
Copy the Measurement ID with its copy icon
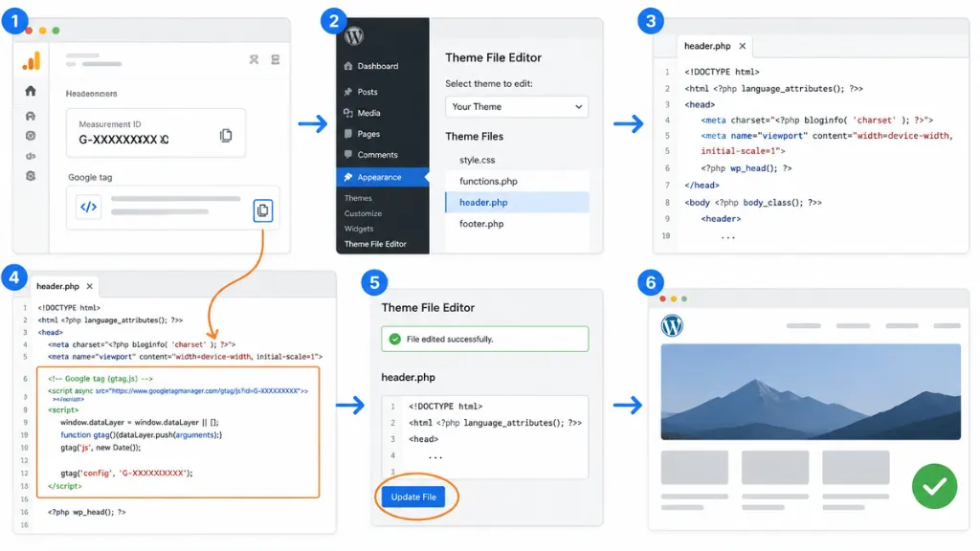(226, 136)
